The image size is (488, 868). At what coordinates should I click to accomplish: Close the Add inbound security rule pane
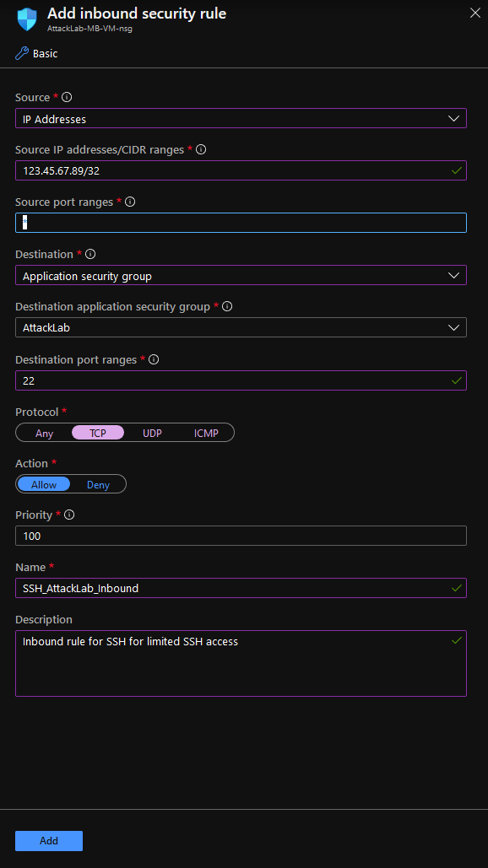pos(474,13)
